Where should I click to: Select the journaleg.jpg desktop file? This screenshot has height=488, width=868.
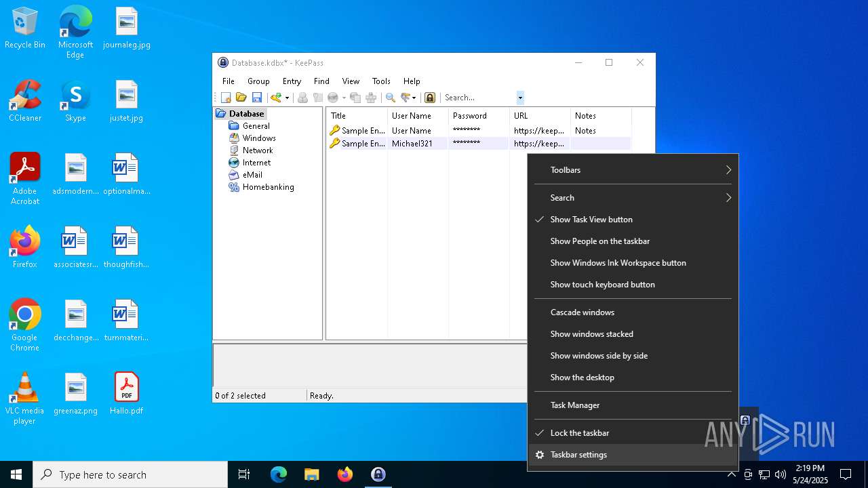point(127,28)
